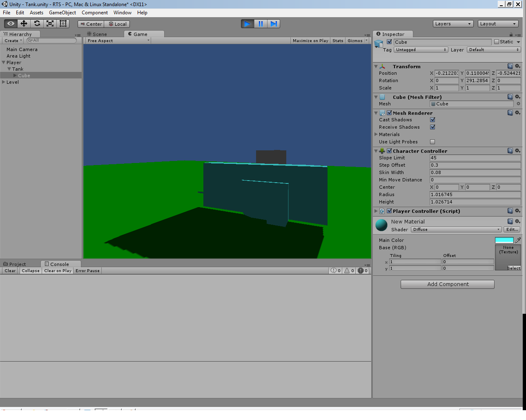Open Mesh Filter gear settings
526x420 pixels.
click(517, 97)
